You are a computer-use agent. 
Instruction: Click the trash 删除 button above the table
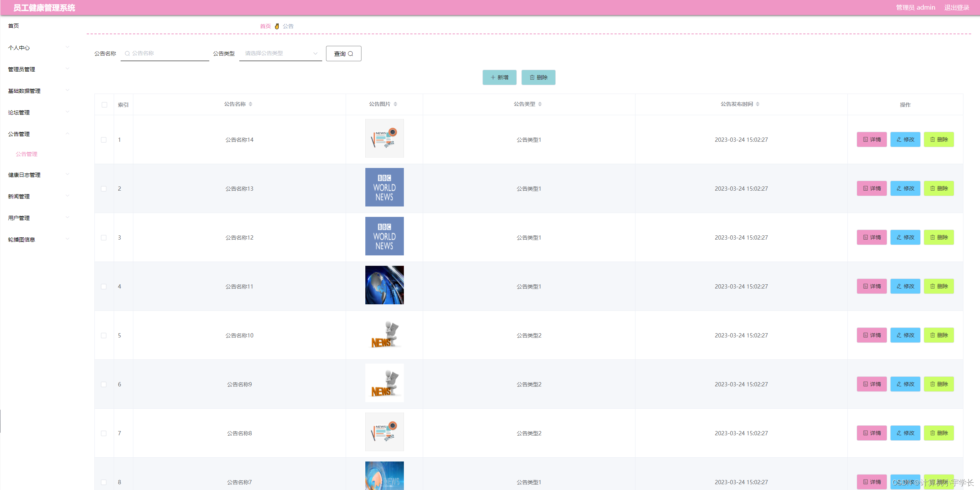click(538, 77)
